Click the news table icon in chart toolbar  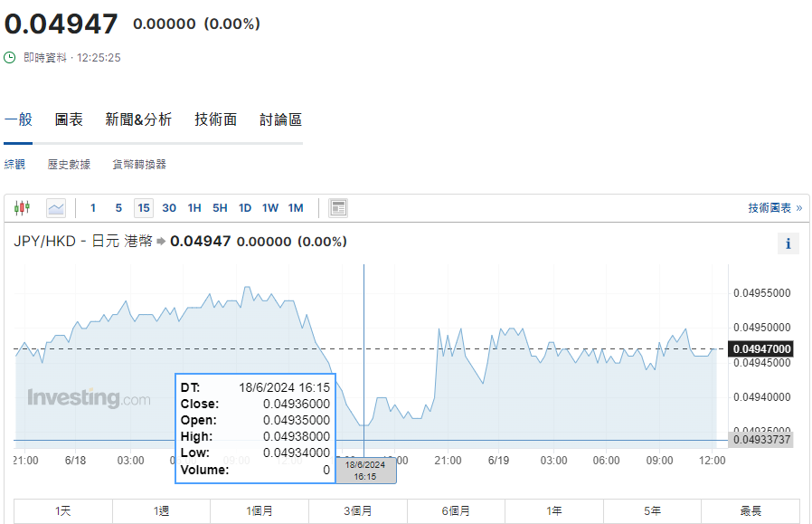338,208
